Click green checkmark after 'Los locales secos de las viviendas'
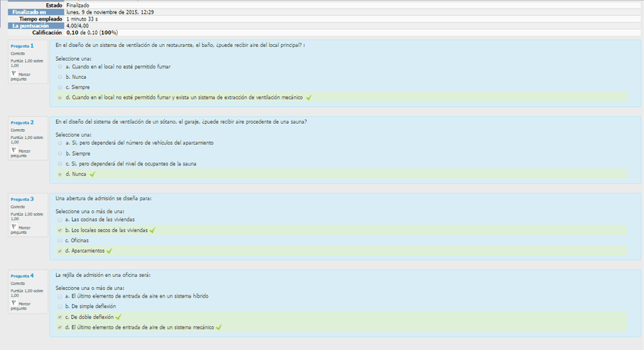 pyautogui.click(x=153, y=230)
